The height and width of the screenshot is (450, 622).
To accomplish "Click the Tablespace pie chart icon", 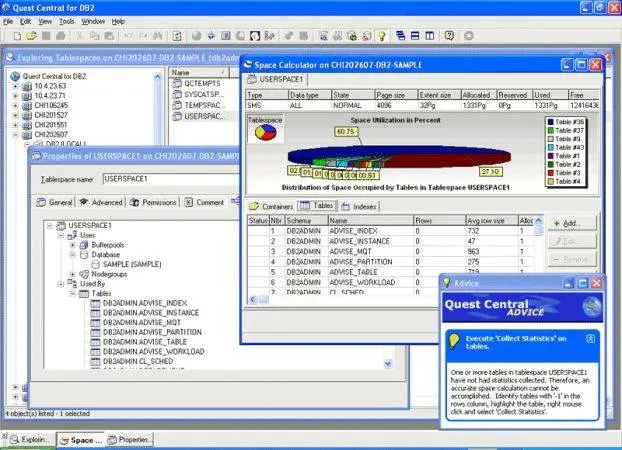I will click(265, 133).
